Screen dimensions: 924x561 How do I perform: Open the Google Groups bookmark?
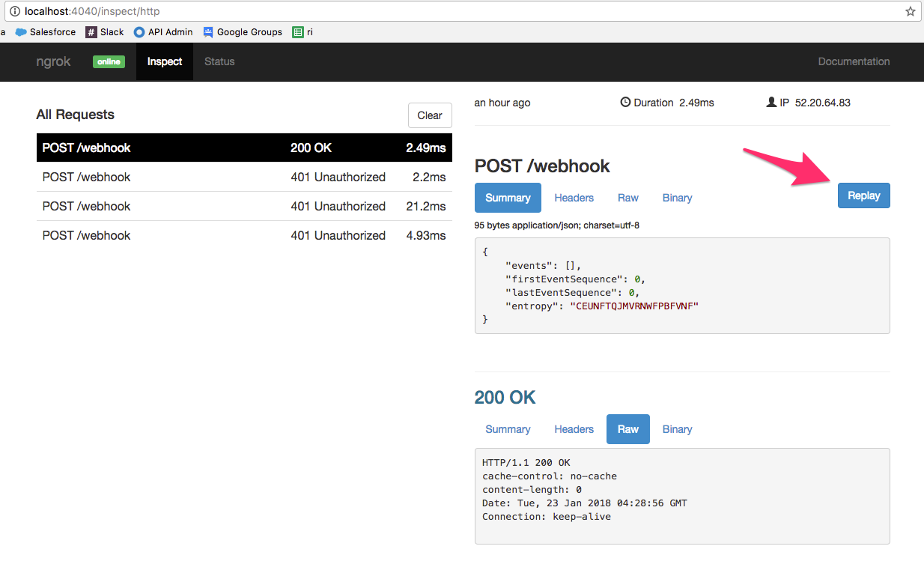point(242,31)
